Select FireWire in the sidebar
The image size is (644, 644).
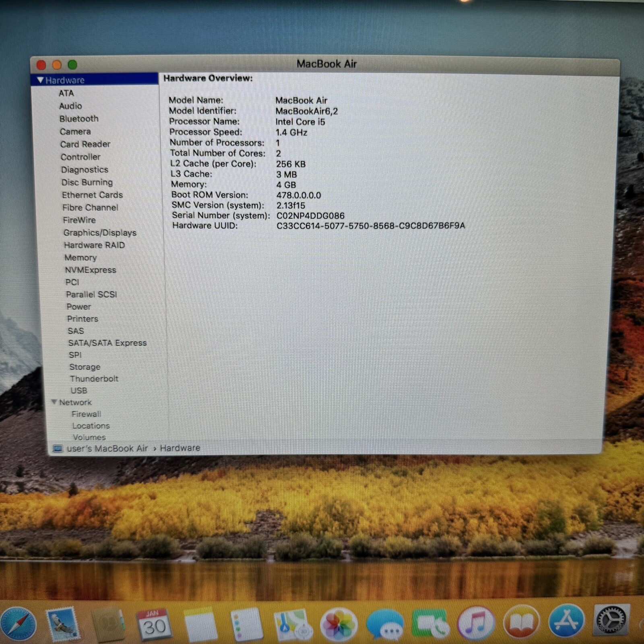coord(79,220)
